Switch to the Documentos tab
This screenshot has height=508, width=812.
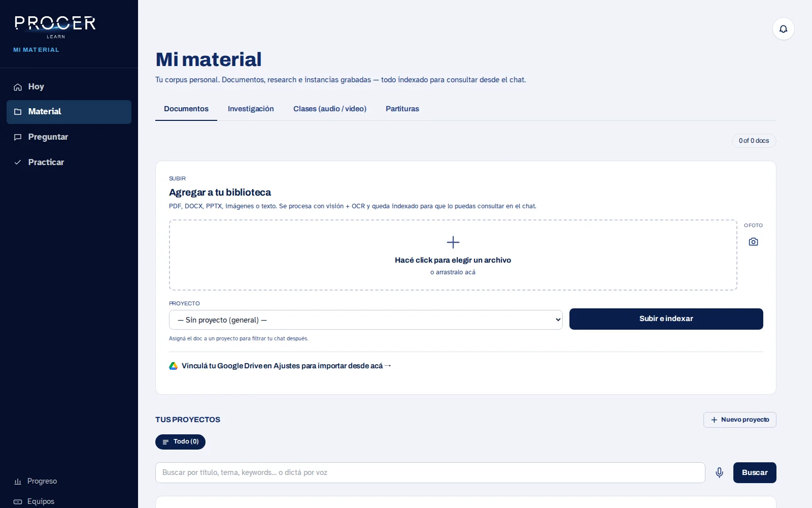(186, 109)
